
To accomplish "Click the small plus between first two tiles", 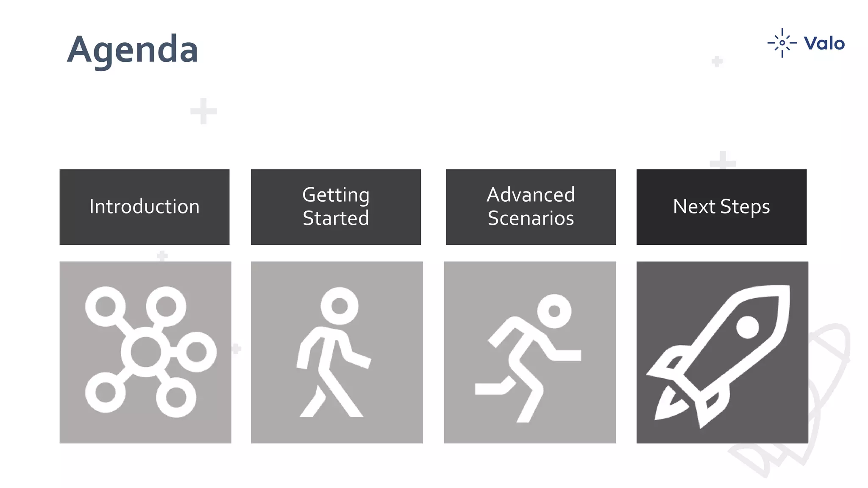I will point(236,349).
